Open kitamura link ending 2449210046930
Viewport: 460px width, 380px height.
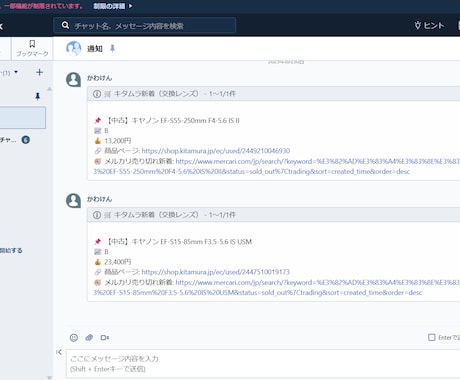tap(216, 151)
